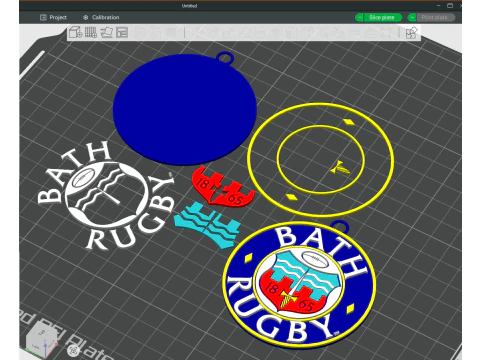Select the red 1865 shield piece
This screenshot has height=360, width=480.
[x=223, y=186]
